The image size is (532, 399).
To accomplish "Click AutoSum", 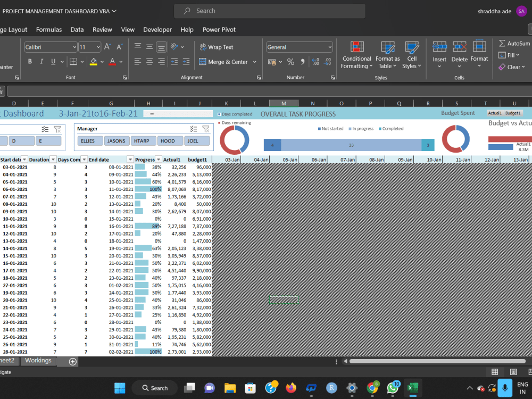I will click(514, 44).
